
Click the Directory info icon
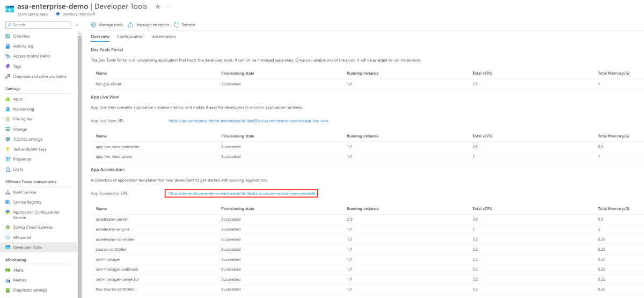(x=57, y=14)
